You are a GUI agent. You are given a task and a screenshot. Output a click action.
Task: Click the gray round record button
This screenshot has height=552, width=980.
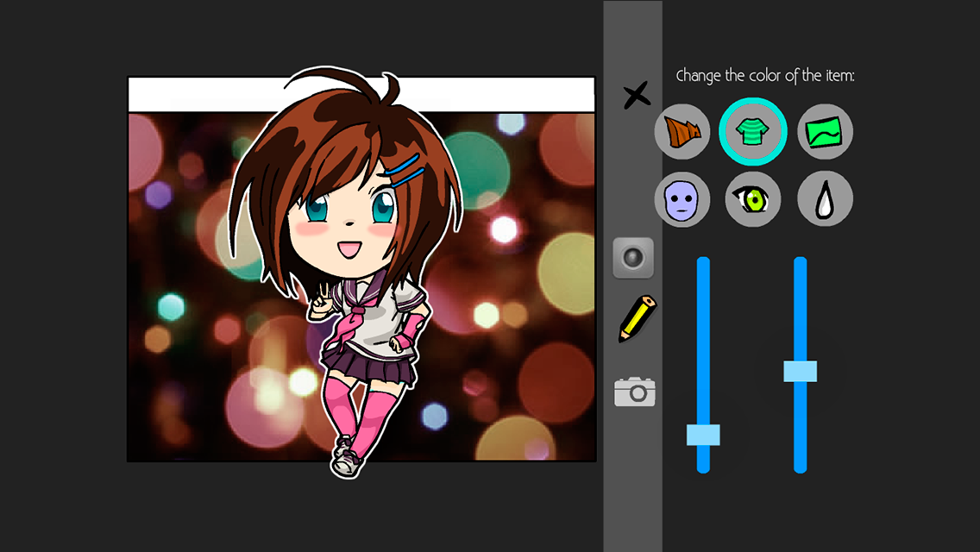633,258
